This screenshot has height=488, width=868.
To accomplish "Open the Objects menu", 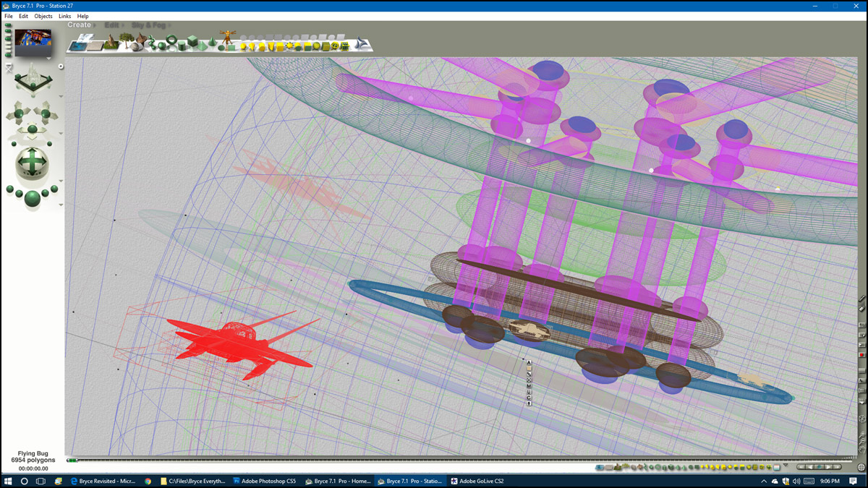I will [43, 16].
